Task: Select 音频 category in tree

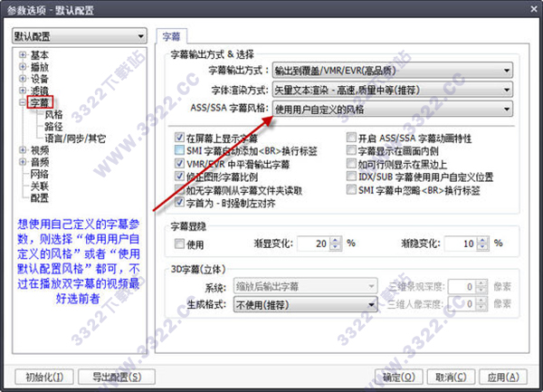Action: click(x=40, y=162)
